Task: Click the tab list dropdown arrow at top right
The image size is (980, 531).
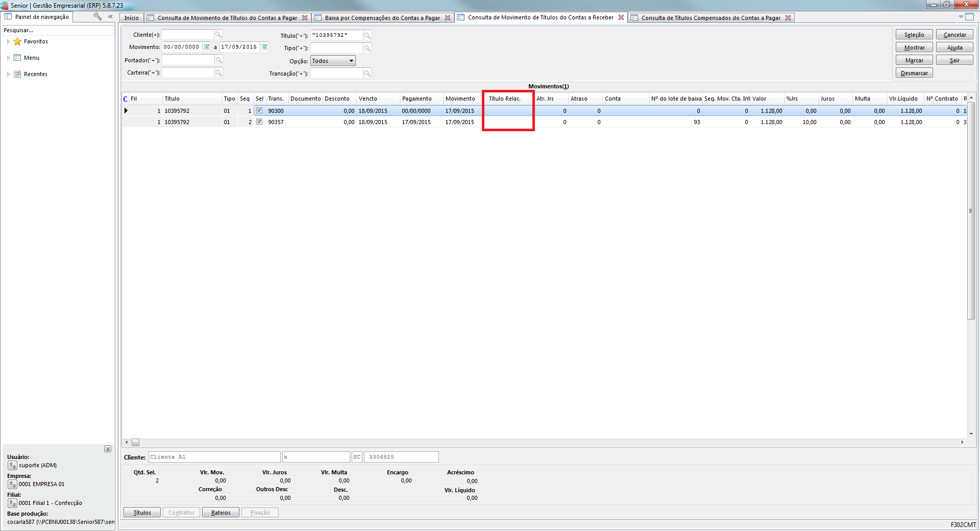Action: point(961,17)
